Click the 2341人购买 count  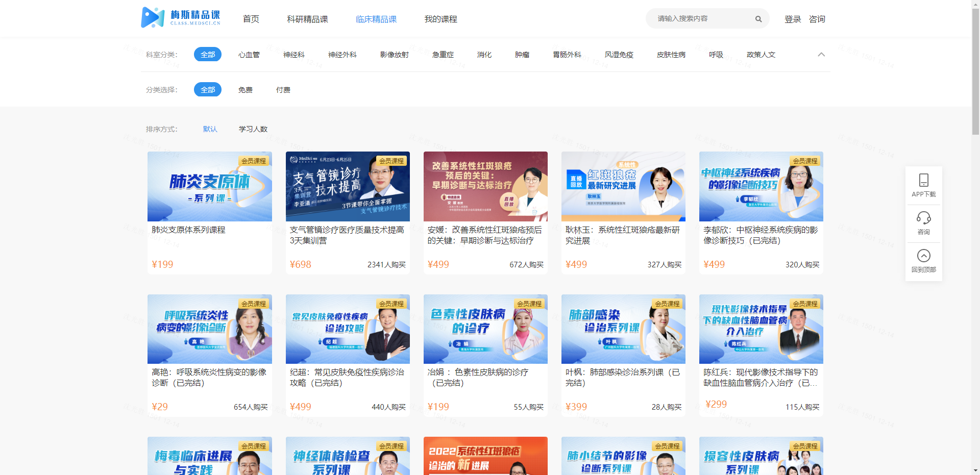click(386, 265)
